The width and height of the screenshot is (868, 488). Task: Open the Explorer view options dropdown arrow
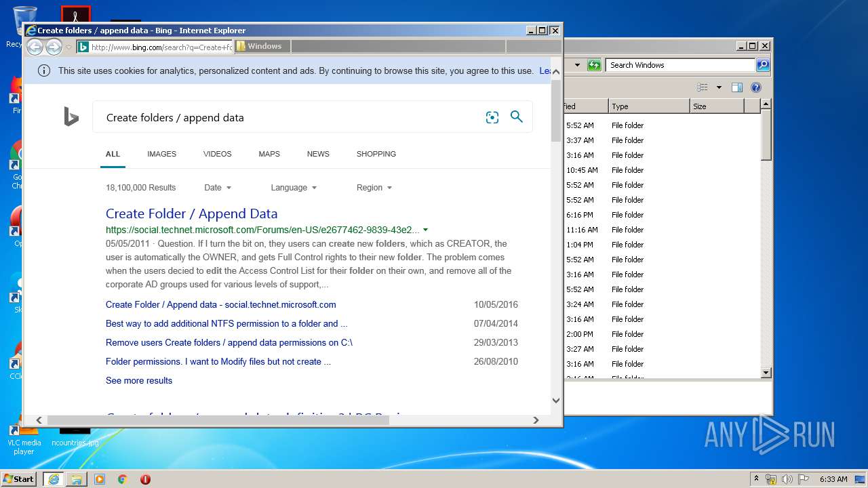[x=719, y=87]
